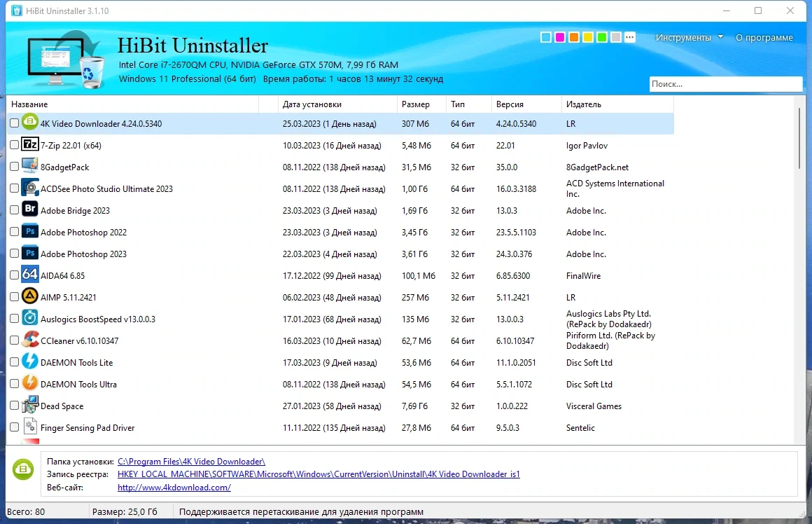The width and height of the screenshot is (812, 524).
Task: Select the FinalWire publisher cell
Action: (x=583, y=276)
